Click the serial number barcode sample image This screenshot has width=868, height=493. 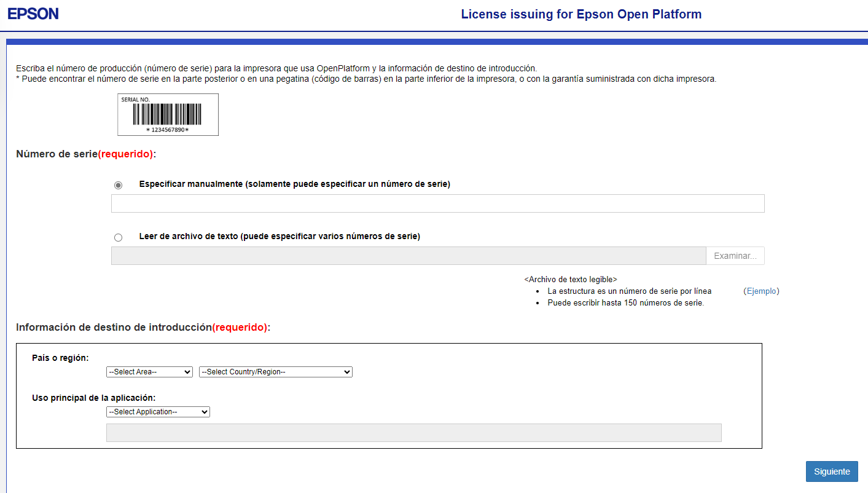[168, 114]
